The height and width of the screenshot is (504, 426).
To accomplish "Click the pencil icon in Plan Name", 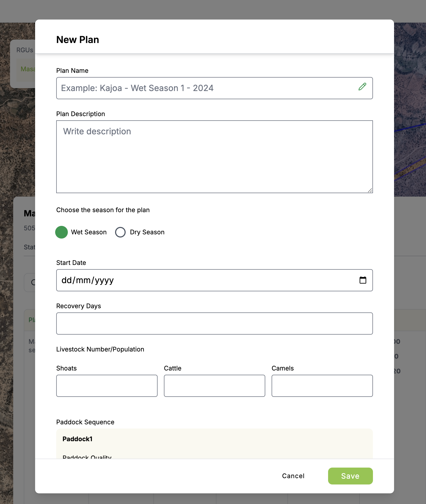I will coord(362,87).
